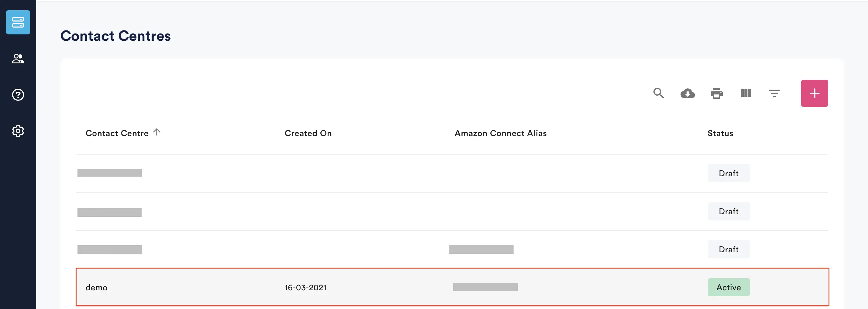This screenshot has width=868, height=309.
Task: Open the Help question mark icon
Action: tap(18, 95)
